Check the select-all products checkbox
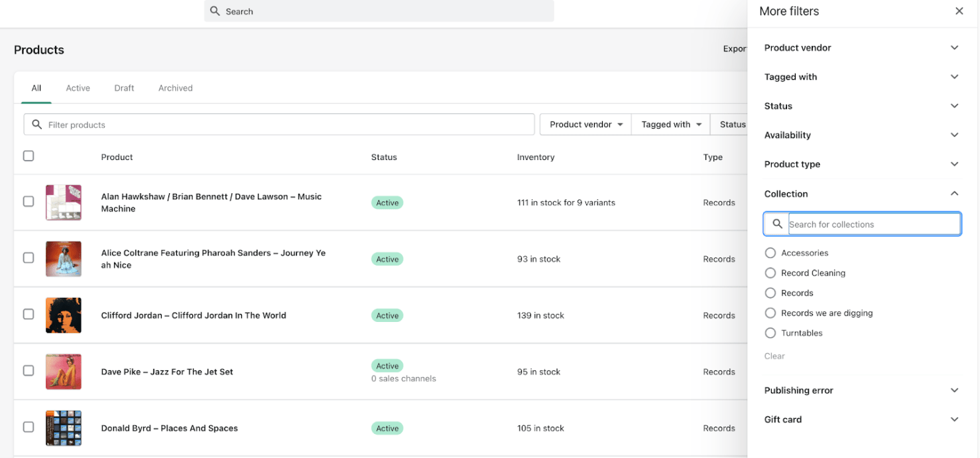980x458 pixels. [x=29, y=155]
